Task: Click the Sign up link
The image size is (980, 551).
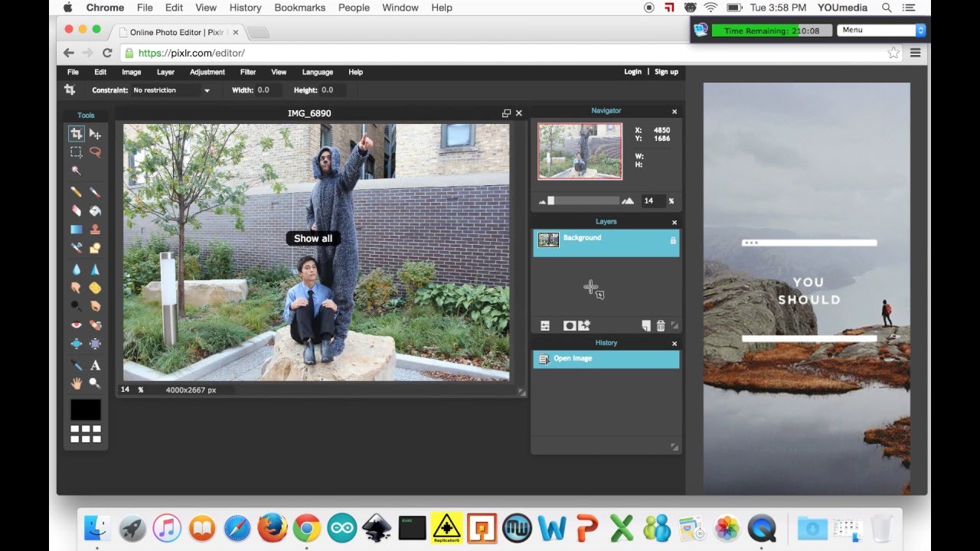Action: [666, 72]
